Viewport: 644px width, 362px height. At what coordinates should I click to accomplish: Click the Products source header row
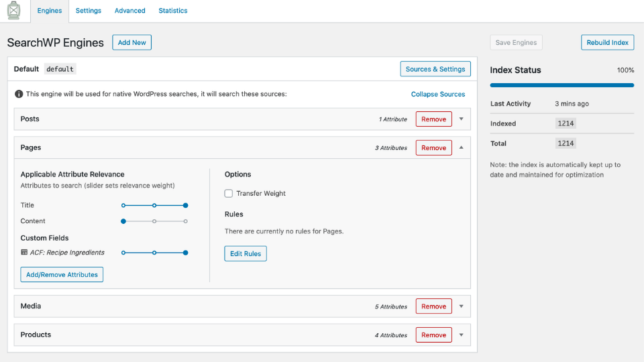(242, 335)
